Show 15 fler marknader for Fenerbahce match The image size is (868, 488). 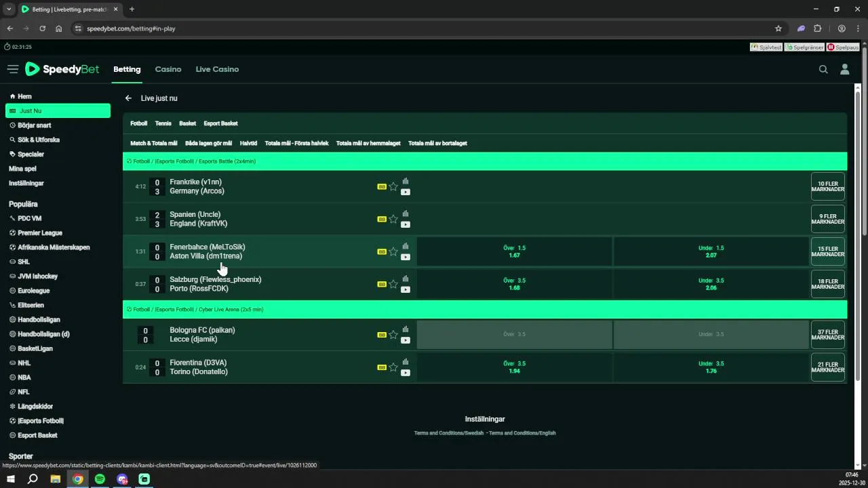(828, 251)
